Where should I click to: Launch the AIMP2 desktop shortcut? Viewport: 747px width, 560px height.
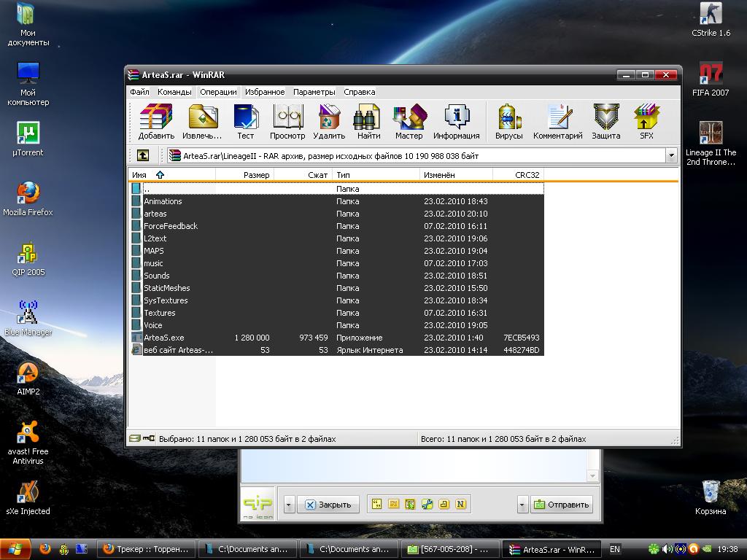point(28,378)
